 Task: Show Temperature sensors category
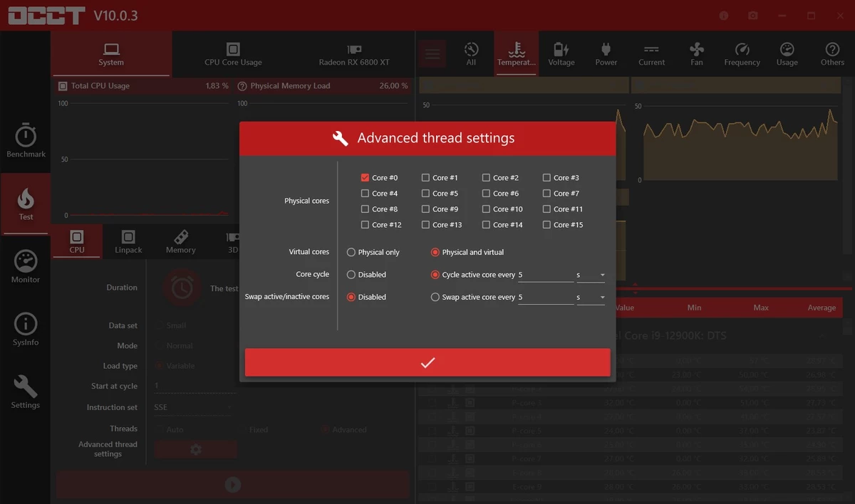[x=517, y=54]
